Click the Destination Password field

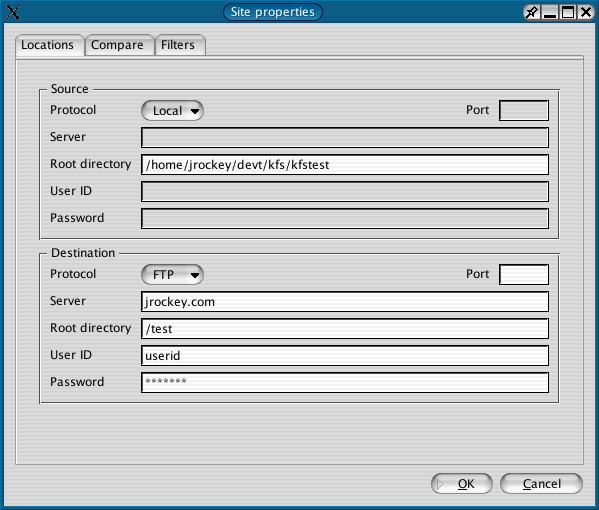pyautogui.click(x=345, y=382)
